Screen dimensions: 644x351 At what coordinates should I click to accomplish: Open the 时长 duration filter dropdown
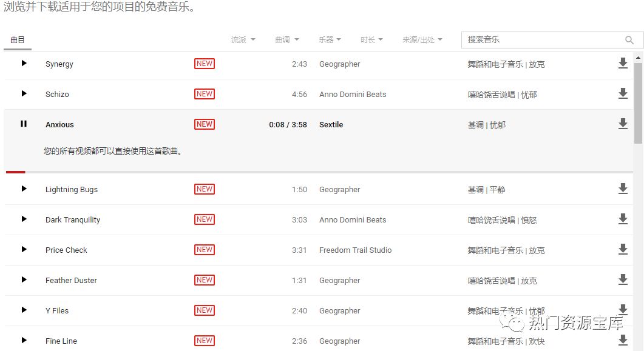371,40
